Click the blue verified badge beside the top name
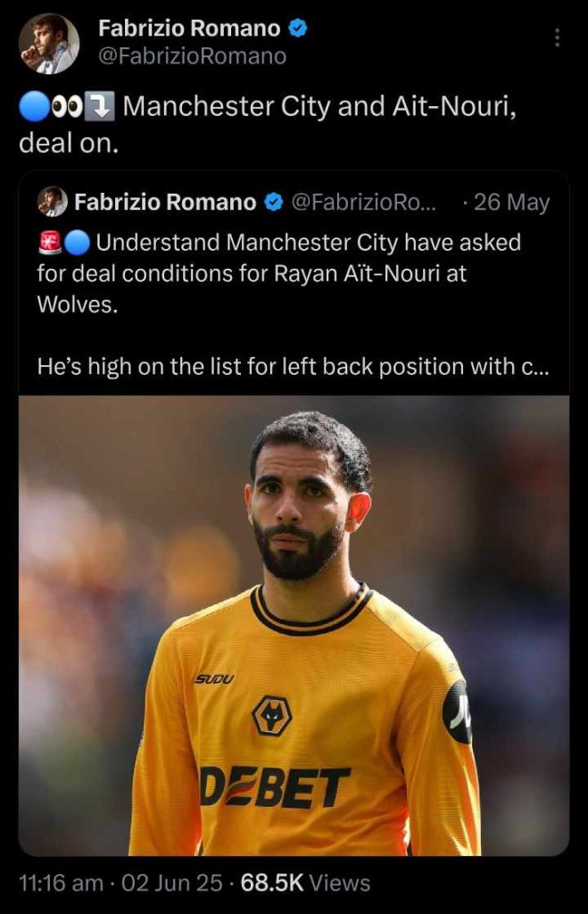Screen dimensions: 588x914 [298, 28]
